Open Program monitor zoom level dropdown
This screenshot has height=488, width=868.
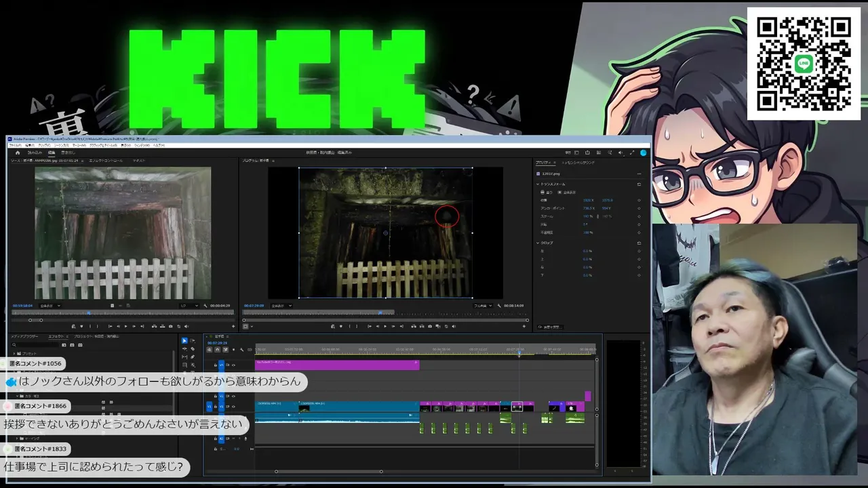tap(281, 306)
